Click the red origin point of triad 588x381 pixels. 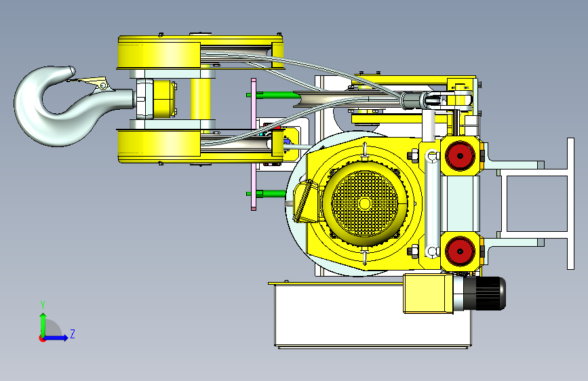pyautogui.click(x=42, y=338)
